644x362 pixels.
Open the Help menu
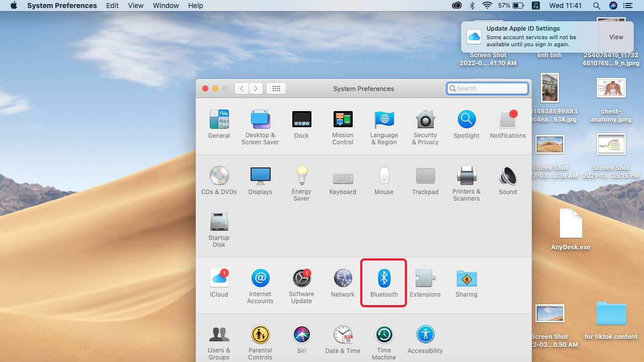pyautogui.click(x=196, y=6)
